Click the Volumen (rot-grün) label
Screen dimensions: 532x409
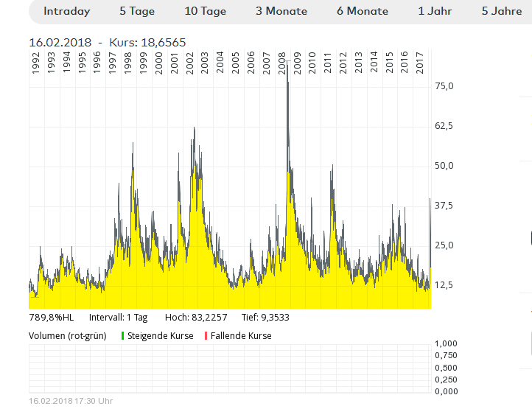[67, 336]
